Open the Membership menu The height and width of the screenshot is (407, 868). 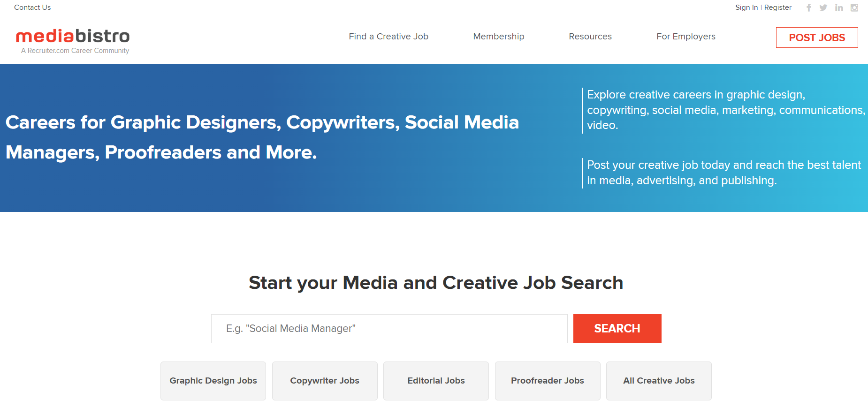pos(499,37)
